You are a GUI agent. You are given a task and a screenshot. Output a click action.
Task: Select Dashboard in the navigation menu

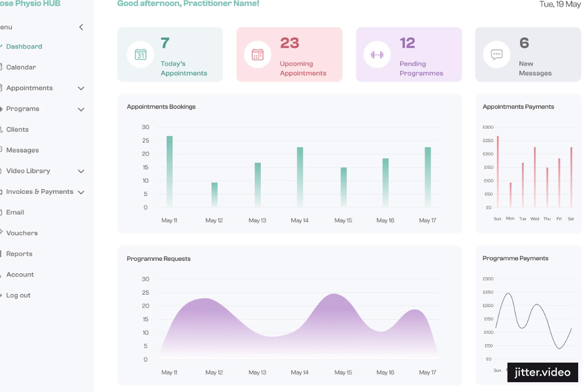tap(25, 46)
